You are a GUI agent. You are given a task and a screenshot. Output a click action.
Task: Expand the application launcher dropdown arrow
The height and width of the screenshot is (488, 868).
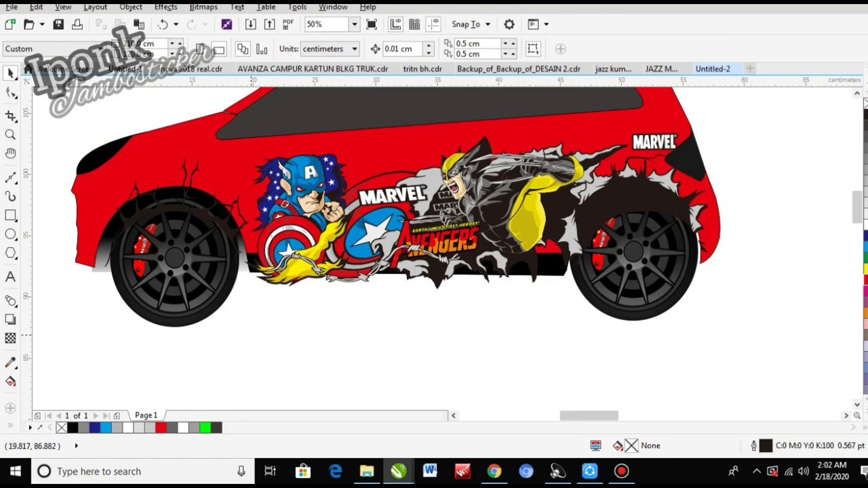(x=546, y=24)
